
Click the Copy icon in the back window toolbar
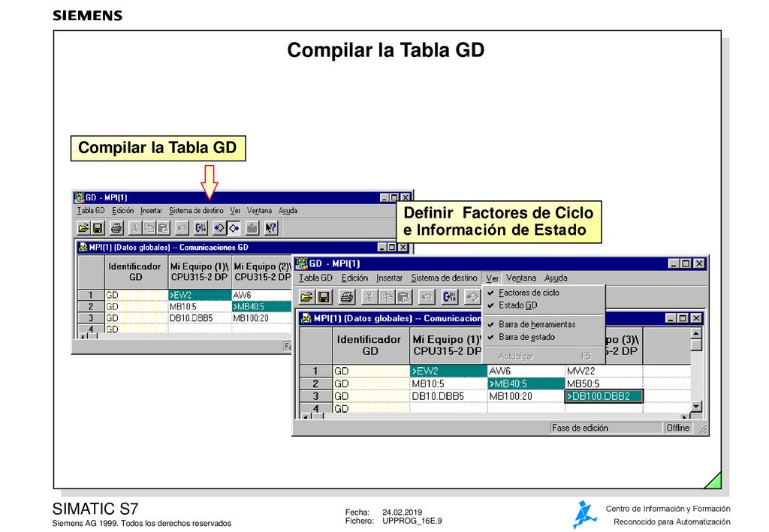click(149, 228)
